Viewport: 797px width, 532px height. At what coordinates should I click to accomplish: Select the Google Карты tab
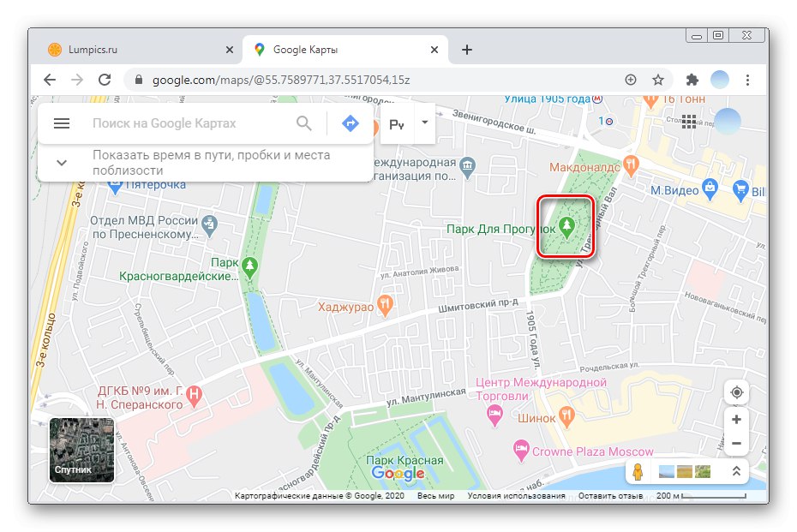345,50
